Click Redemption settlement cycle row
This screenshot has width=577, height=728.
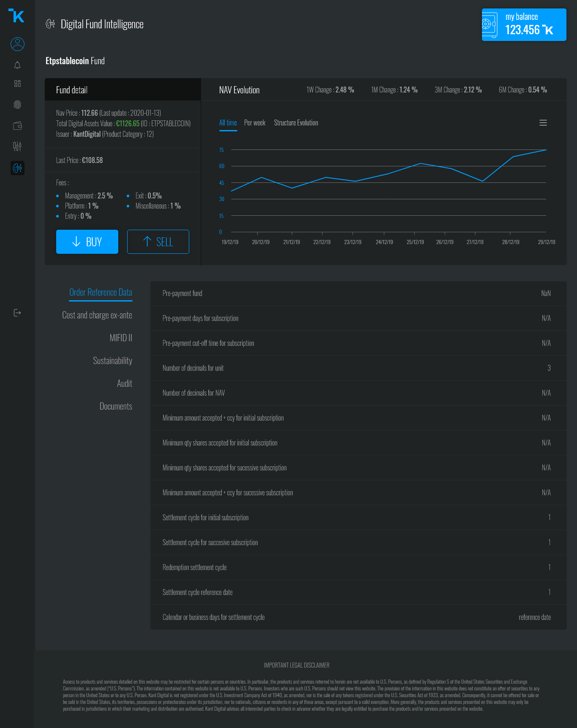point(359,568)
